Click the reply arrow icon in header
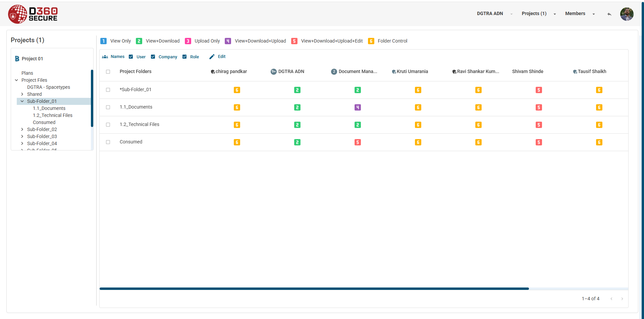 609,14
